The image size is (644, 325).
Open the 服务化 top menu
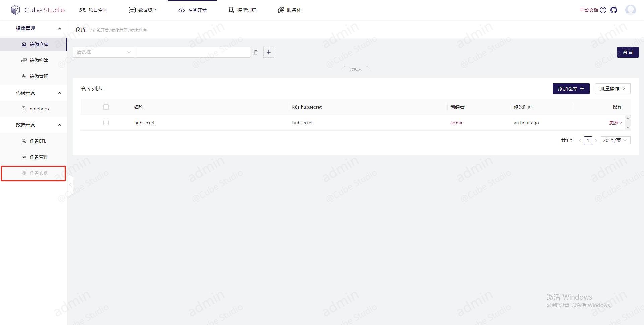pos(289,10)
